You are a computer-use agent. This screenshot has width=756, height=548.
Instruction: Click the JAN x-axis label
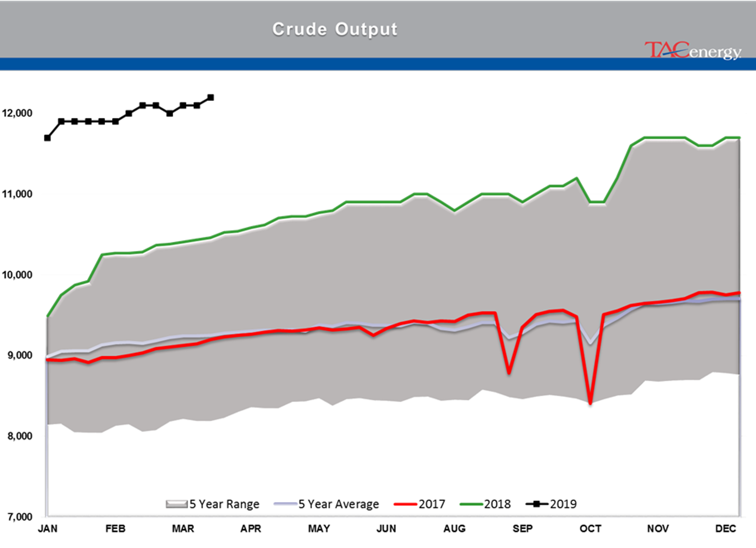click(x=48, y=529)
